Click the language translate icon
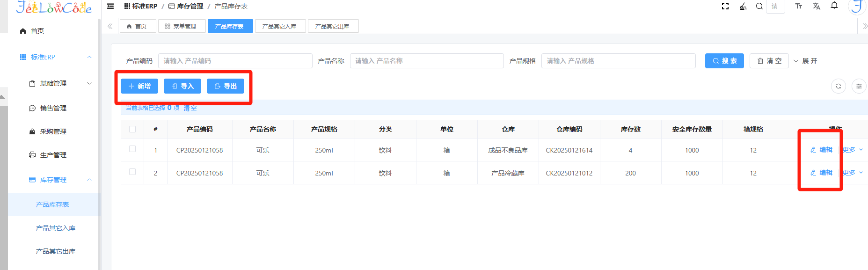868x270 pixels. tap(817, 6)
